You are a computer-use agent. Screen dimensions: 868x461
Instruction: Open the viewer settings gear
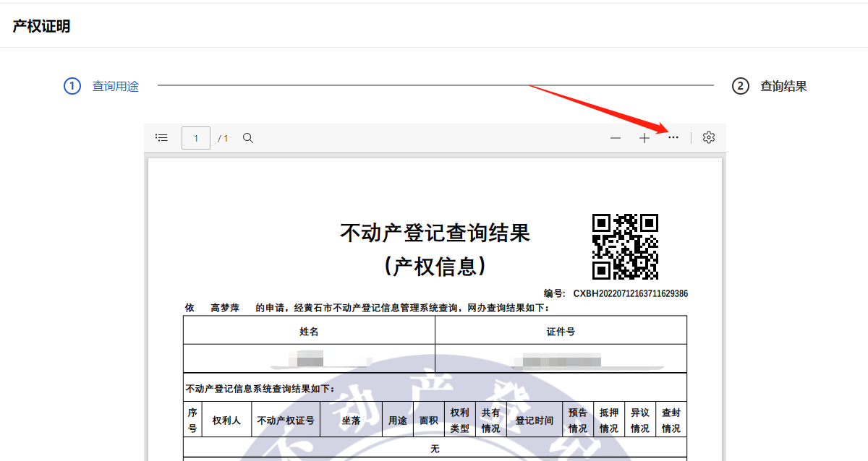tap(709, 137)
